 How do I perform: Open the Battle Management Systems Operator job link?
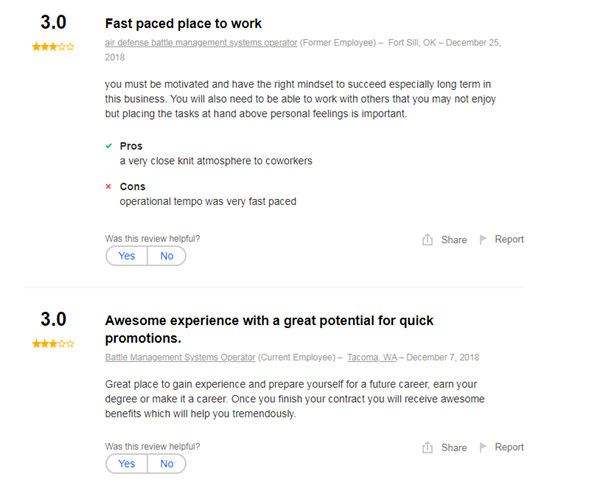click(x=180, y=357)
